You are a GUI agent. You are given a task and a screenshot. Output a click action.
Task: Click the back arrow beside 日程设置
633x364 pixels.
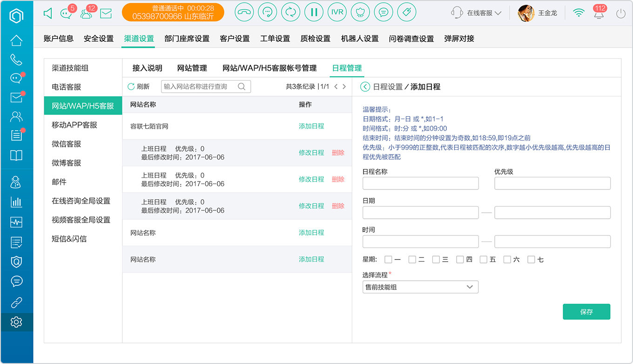tap(365, 87)
